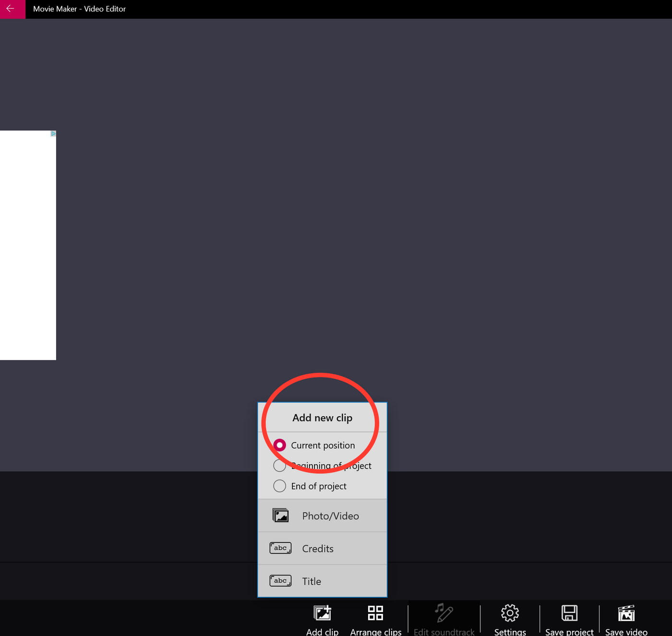Click the Movie Maker - Video Editor title bar

click(x=79, y=9)
